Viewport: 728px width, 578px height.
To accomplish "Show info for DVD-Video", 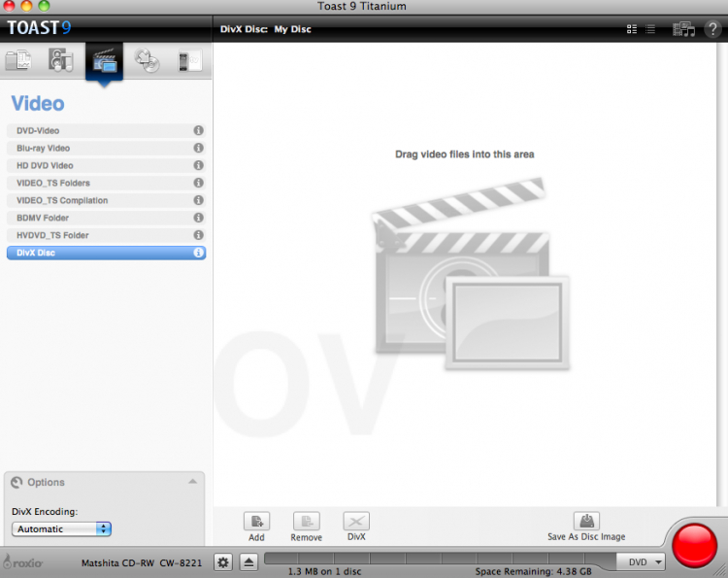I will [x=198, y=130].
